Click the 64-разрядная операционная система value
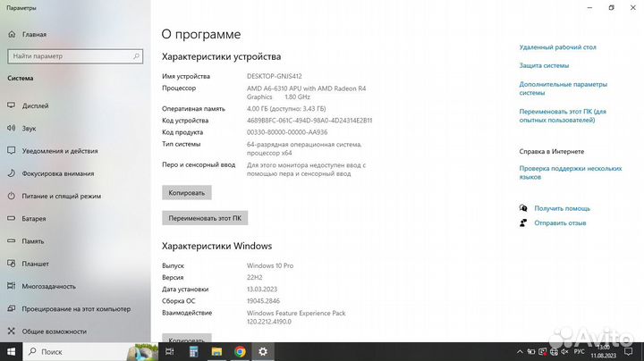This screenshot has height=361, width=644. coord(304,149)
